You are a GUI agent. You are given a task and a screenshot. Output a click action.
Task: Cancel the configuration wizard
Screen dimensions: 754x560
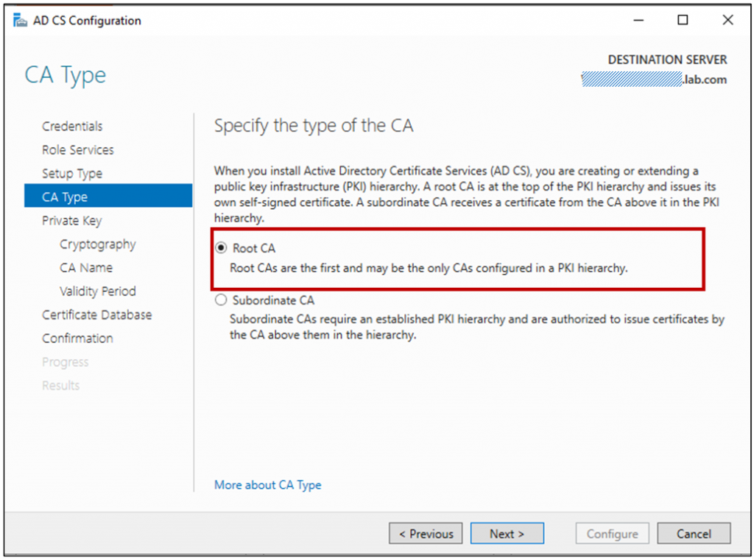click(694, 534)
